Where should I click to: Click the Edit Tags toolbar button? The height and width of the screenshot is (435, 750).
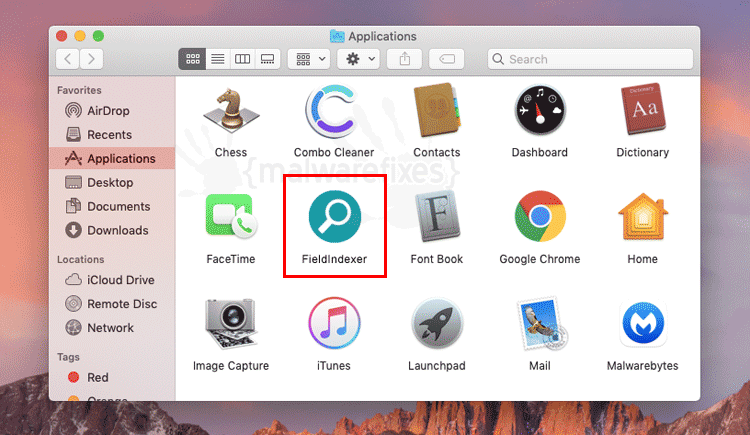point(446,59)
